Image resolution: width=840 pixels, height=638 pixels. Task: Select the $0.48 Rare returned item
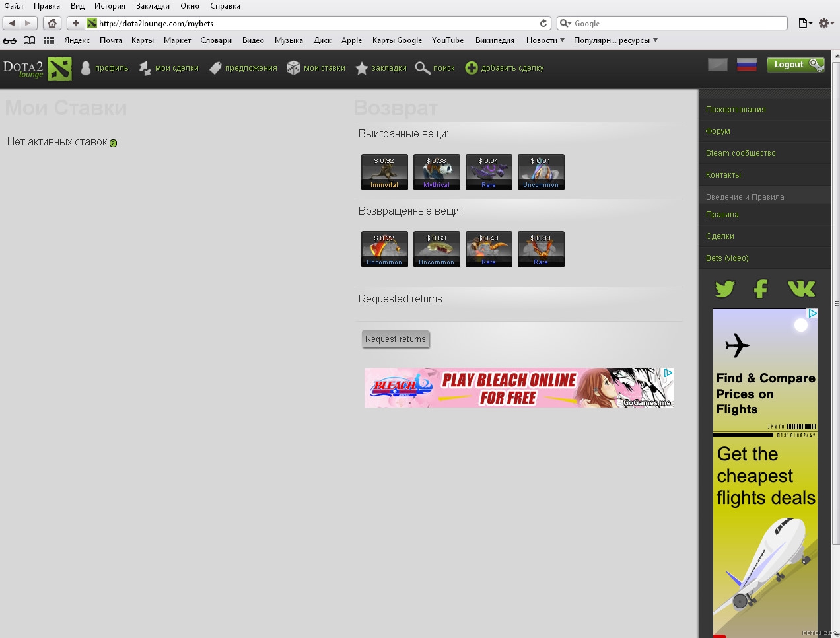pos(489,250)
